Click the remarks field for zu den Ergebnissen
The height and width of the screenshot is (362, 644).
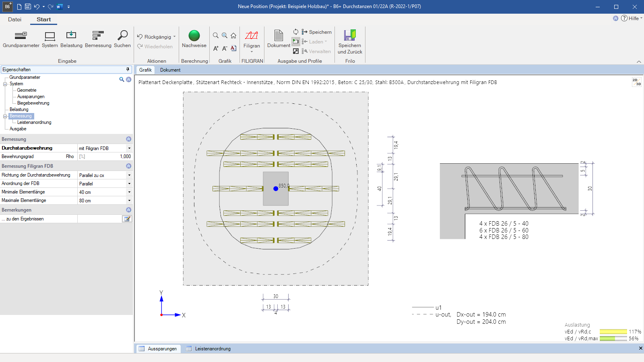(99, 219)
